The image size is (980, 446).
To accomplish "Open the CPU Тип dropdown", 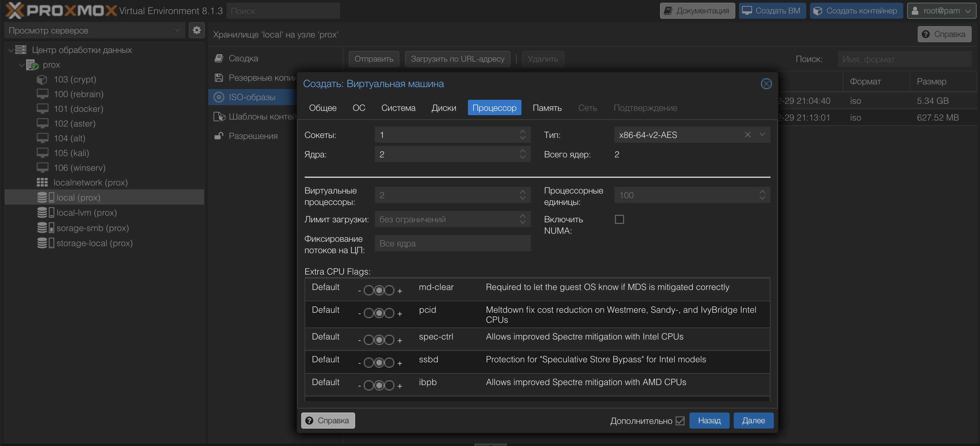I will click(762, 135).
